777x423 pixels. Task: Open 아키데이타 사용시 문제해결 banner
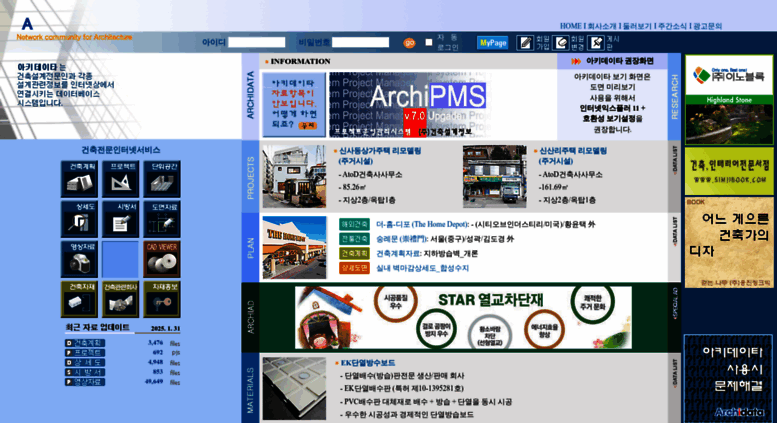pyautogui.click(x=728, y=379)
